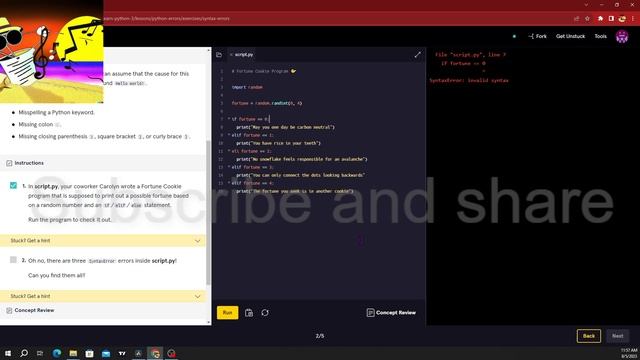Open the red recorder app on taskbar
This screenshot has height=360, width=640.
click(171, 353)
